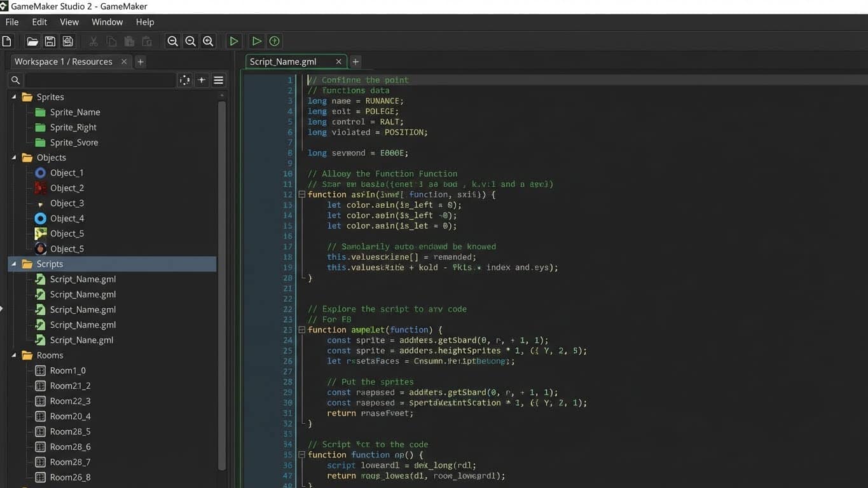Click the save-as disk icon in the toolbar
Viewport: 868px width, 488px height.
pyautogui.click(x=67, y=41)
